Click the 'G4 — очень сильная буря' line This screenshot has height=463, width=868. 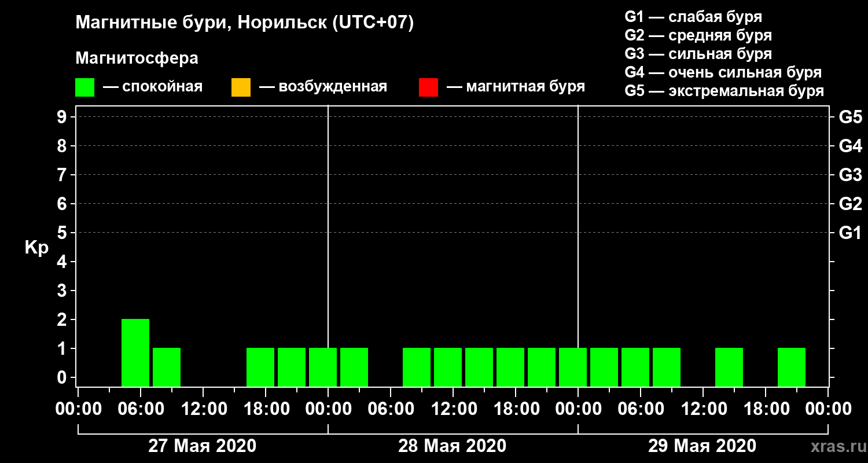click(723, 72)
